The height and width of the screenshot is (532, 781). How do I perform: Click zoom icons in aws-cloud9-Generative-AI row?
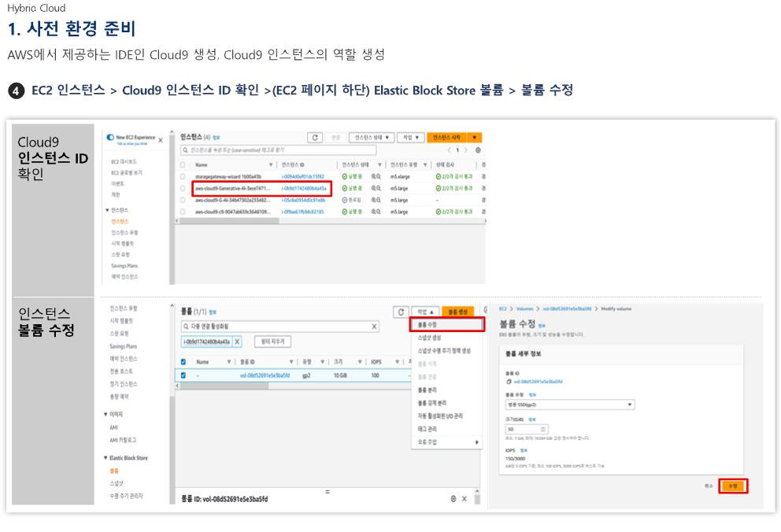[x=376, y=188]
